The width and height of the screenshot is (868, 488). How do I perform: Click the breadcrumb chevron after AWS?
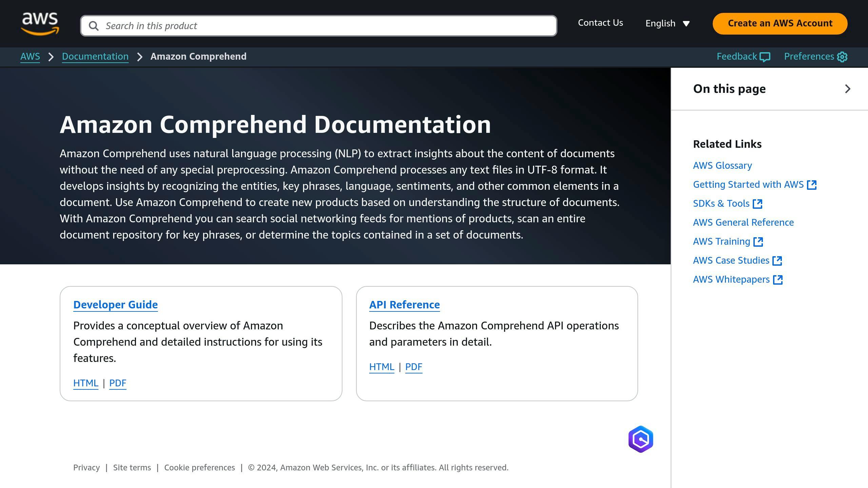coord(51,57)
